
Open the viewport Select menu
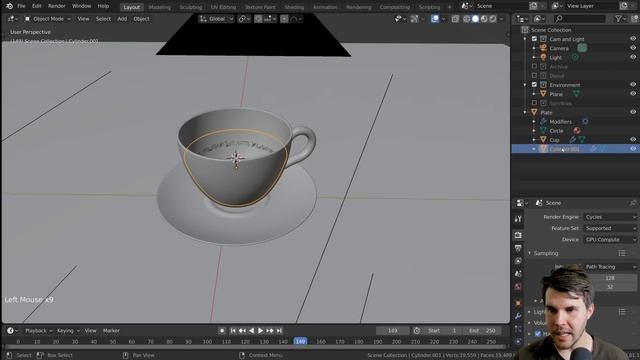[x=103, y=19]
